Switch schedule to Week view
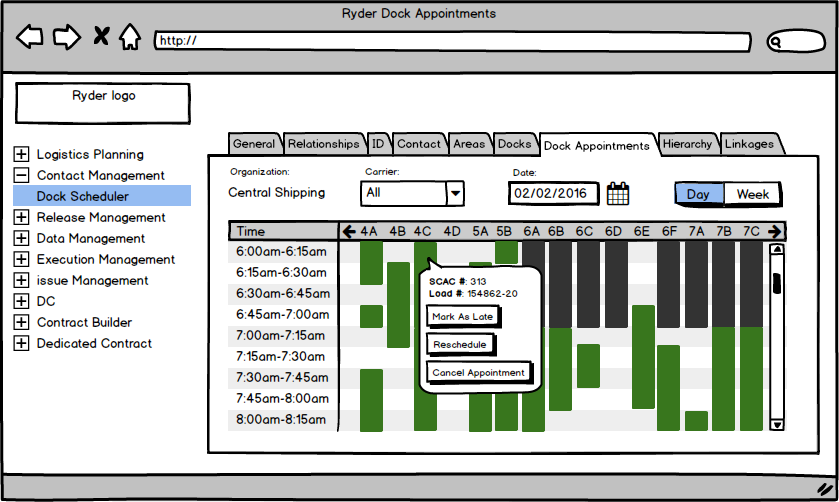Image resolution: width=839 pixels, height=502 pixels. (753, 194)
